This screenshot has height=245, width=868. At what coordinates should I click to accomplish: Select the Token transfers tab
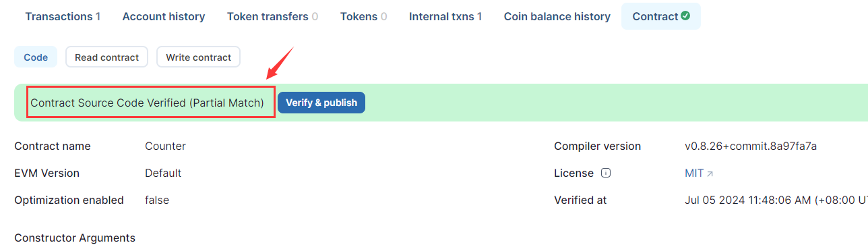coord(273,16)
